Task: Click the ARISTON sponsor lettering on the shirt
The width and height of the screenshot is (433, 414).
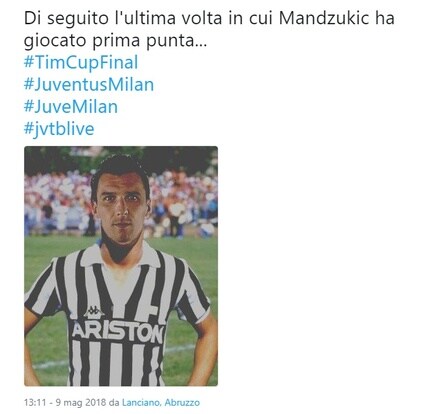Action: [118, 331]
